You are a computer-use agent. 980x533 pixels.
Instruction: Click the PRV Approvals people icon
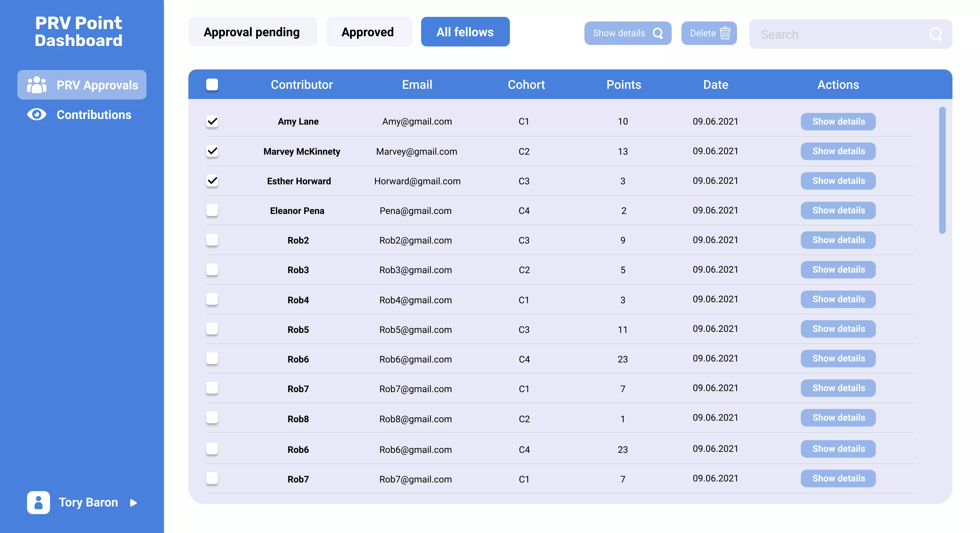click(37, 85)
